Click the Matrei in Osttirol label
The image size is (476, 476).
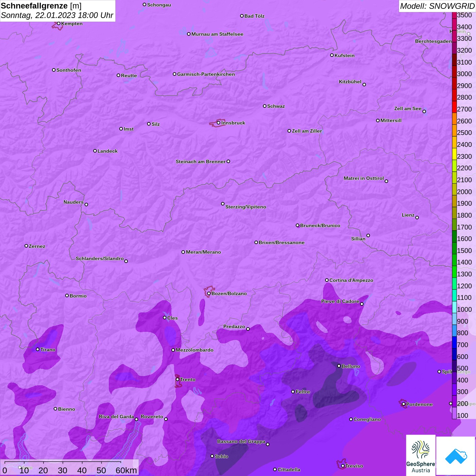point(364,178)
